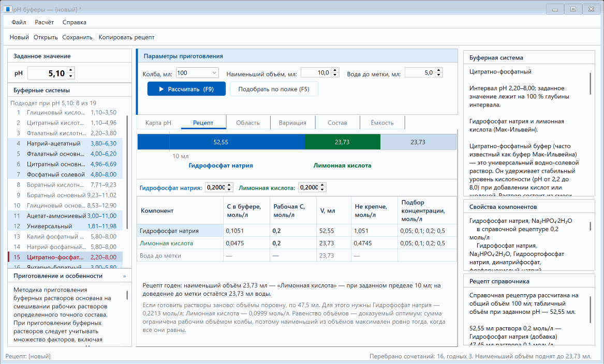Click the buffer systems list scrollbar
The height and width of the screenshot is (364, 604).
(x=127, y=173)
